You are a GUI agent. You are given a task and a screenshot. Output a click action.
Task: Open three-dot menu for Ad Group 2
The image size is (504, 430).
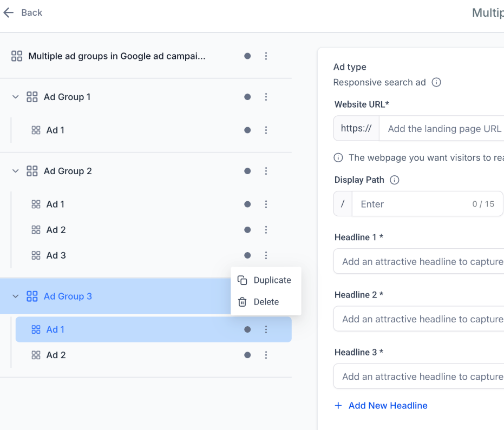coord(266,171)
